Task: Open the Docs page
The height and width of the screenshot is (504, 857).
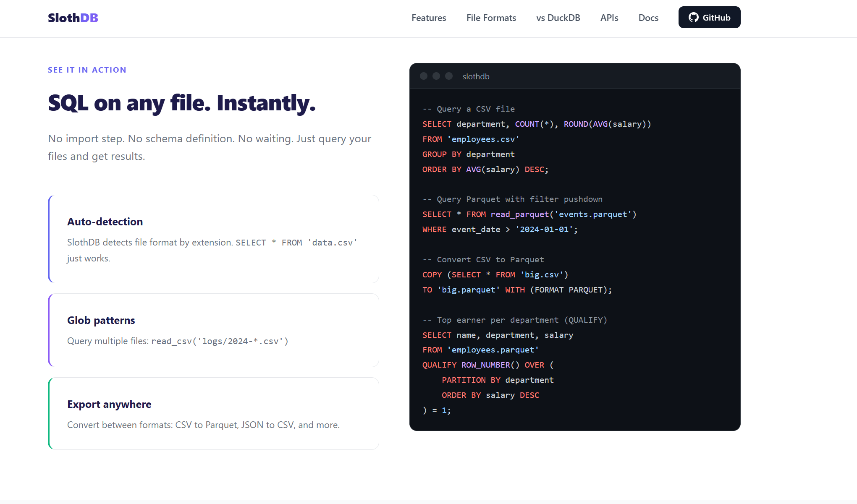Action: [648, 18]
